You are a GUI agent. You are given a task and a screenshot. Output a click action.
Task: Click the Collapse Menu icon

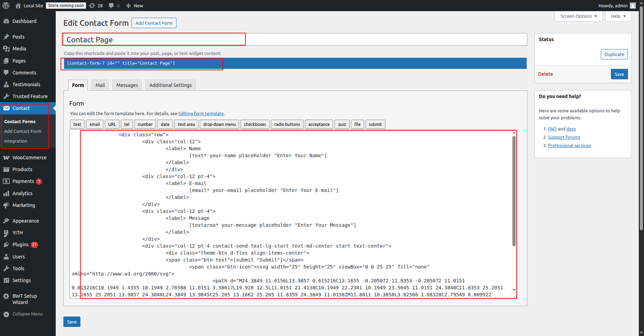[6, 314]
